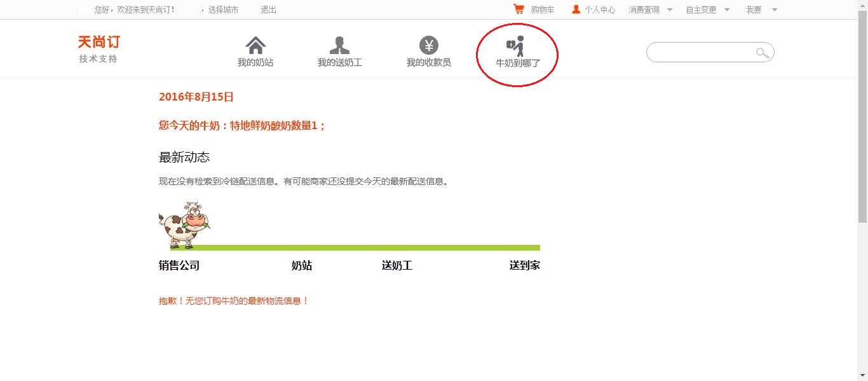Viewport: 868px width, 381px height.
Task: Click the shopping cart icon
Action: [519, 10]
